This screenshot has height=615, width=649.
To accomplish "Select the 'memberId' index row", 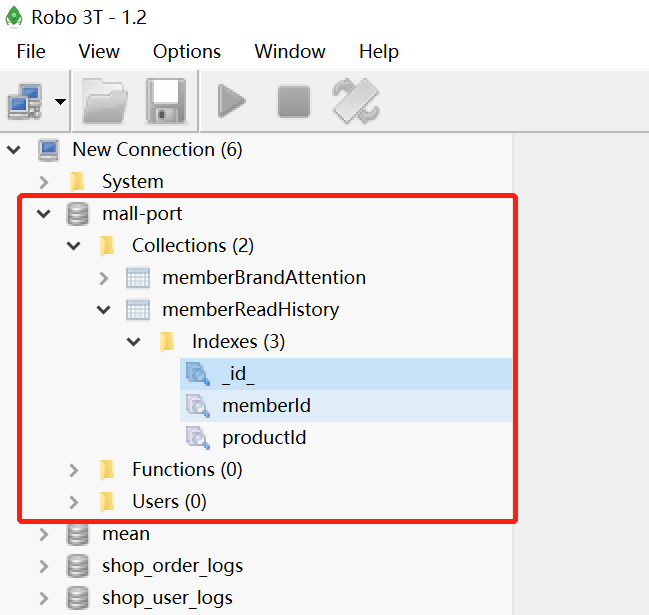I will coord(346,406).
